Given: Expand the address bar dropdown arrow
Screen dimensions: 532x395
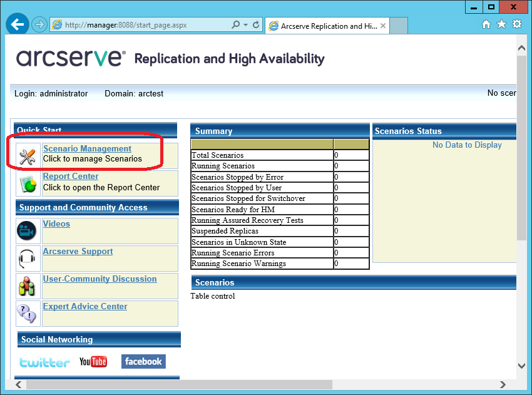Looking at the screenshot, I should [245, 25].
